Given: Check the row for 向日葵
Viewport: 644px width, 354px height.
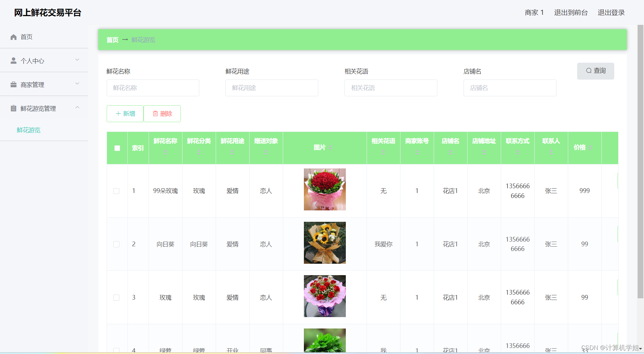Looking at the screenshot, I should point(116,244).
